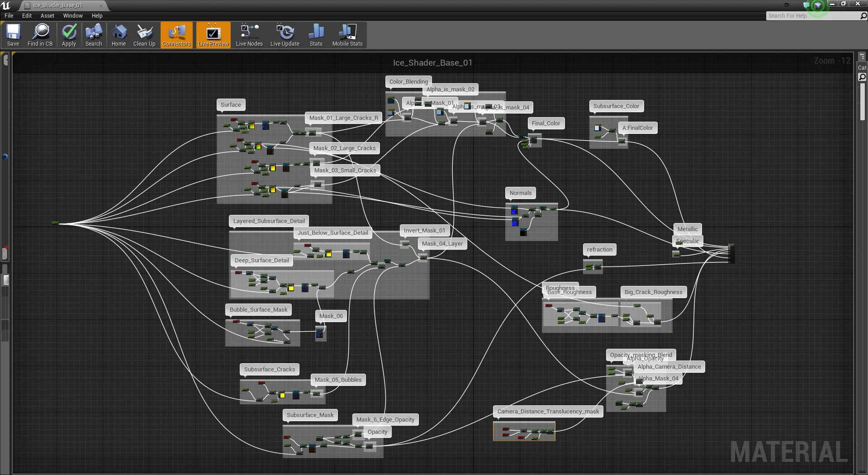Viewport: 868px width, 475px height.
Task: Open Mobile Stats view
Action: pos(346,35)
